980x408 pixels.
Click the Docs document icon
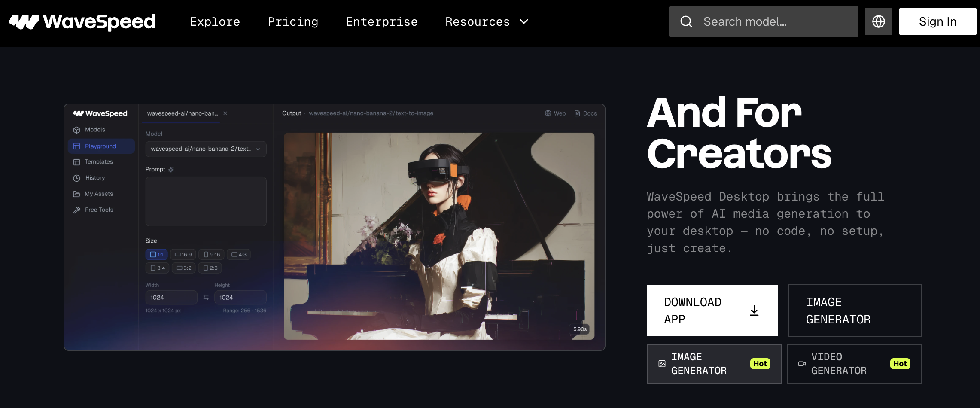(577, 113)
